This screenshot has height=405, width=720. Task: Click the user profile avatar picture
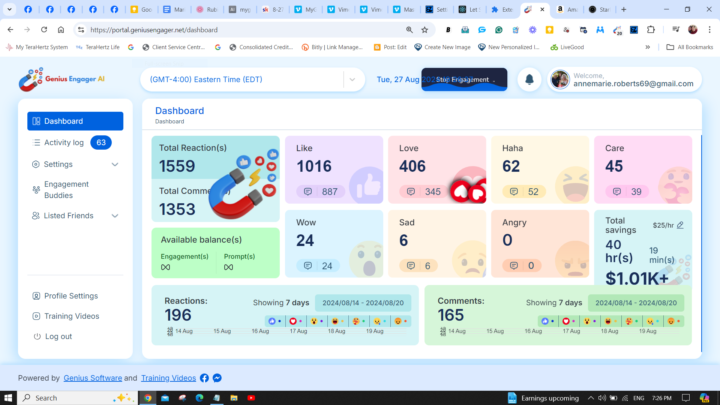560,79
